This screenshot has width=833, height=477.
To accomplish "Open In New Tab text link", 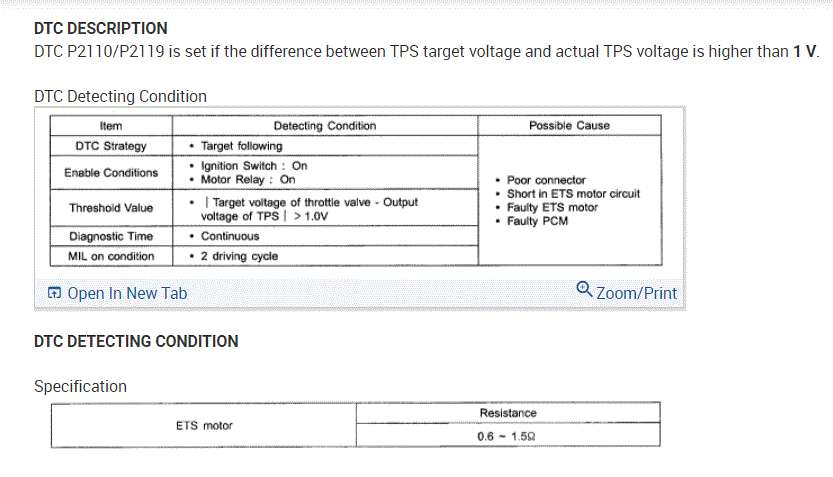I will (126, 293).
